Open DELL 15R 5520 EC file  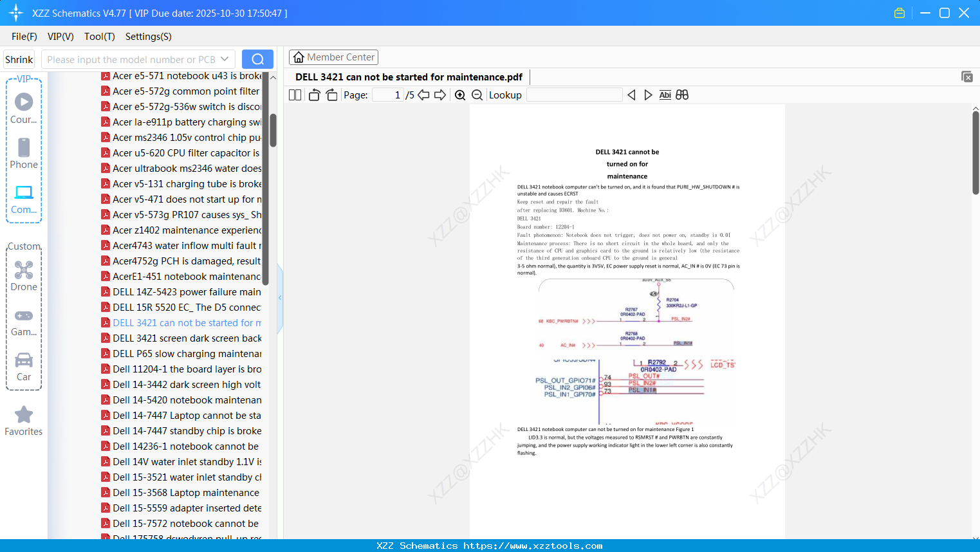tap(181, 308)
